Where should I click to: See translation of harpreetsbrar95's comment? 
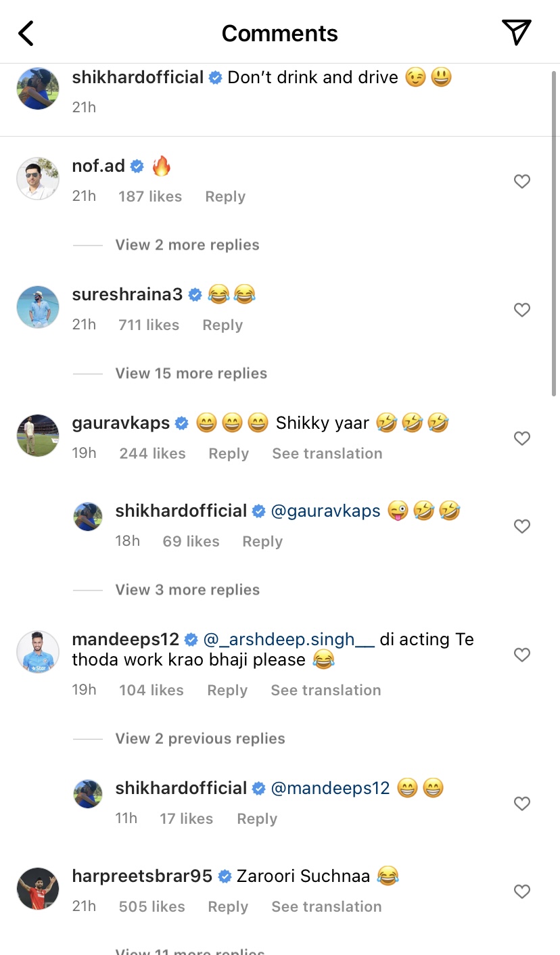pos(326,907)
